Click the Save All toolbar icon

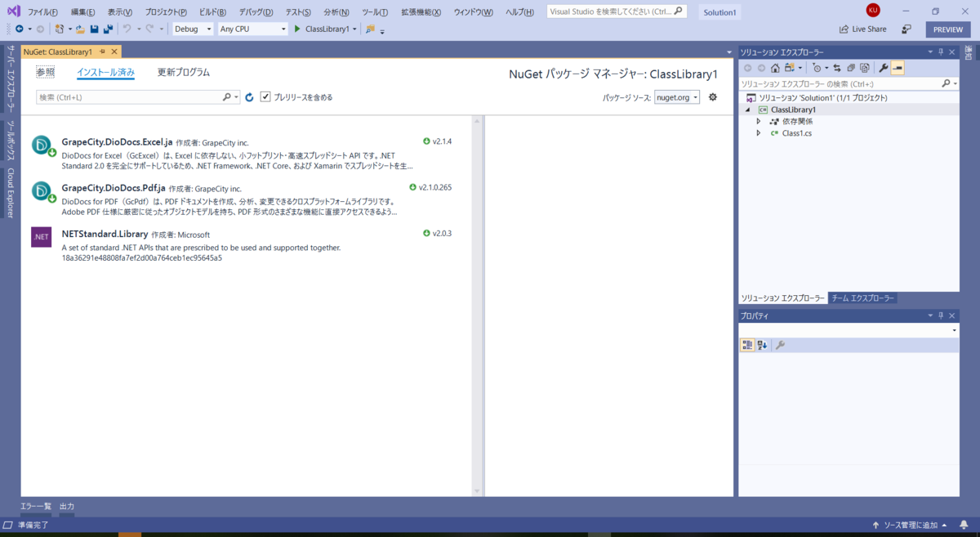pyautogui.click(x=108, y=29)
